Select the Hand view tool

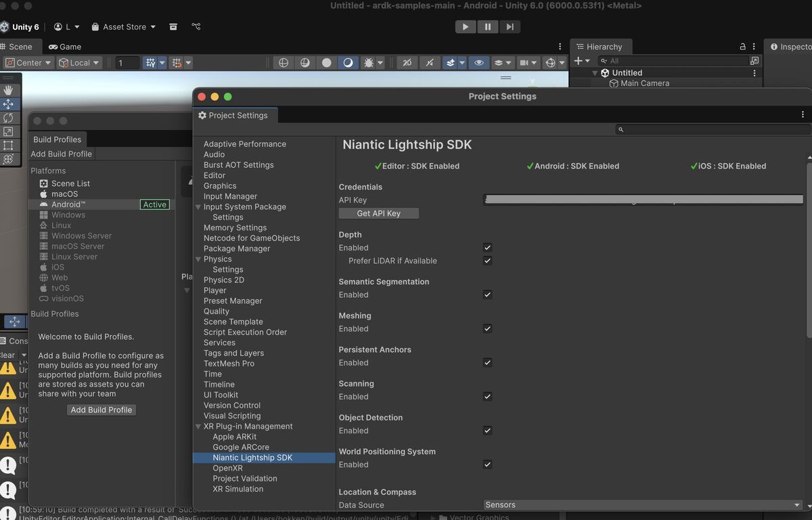pyautogui.click(x=9, y=89)
